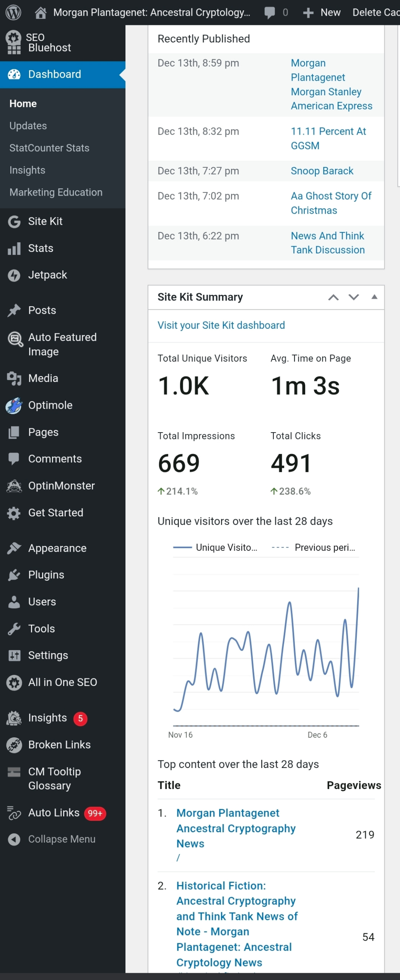The width and height of the screenshot is (400, 980).
Task: Toggle Previous period series in chart legend
Action: (x=314, y=547)
